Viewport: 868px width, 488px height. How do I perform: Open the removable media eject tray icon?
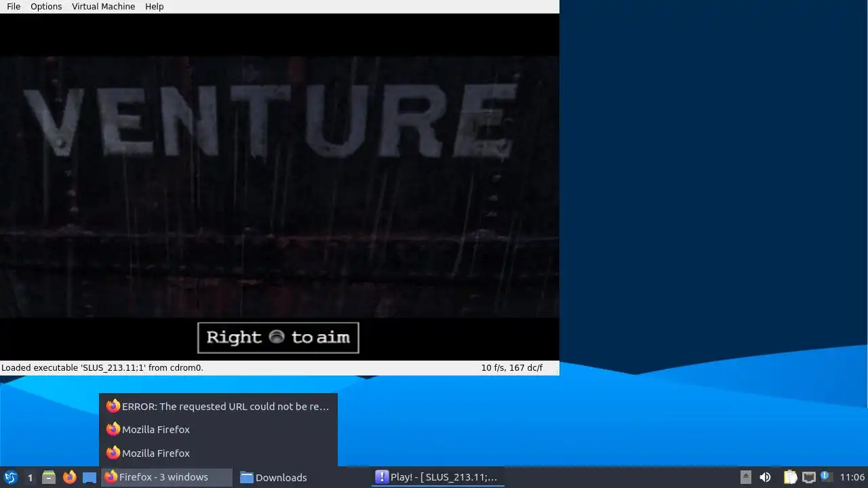[x=745, y=477]
